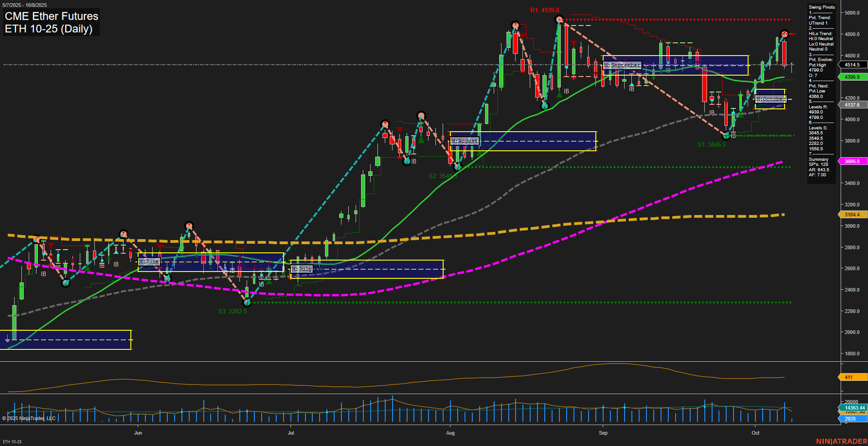Expand the Pvt. Evolve section in the panel
The width and height of the screenshot is (868, 446).
[x=821, y=59]
